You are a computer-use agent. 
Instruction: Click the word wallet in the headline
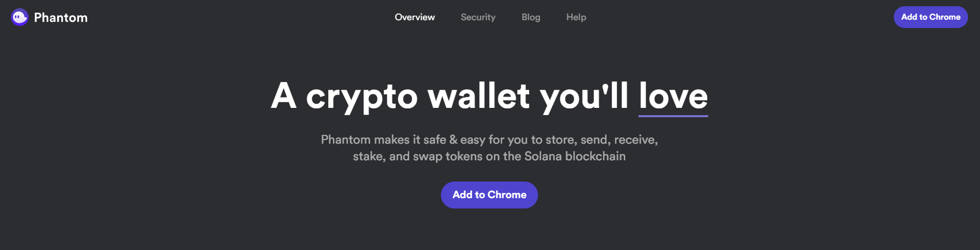pyautogui.click(x=479, y=96)
